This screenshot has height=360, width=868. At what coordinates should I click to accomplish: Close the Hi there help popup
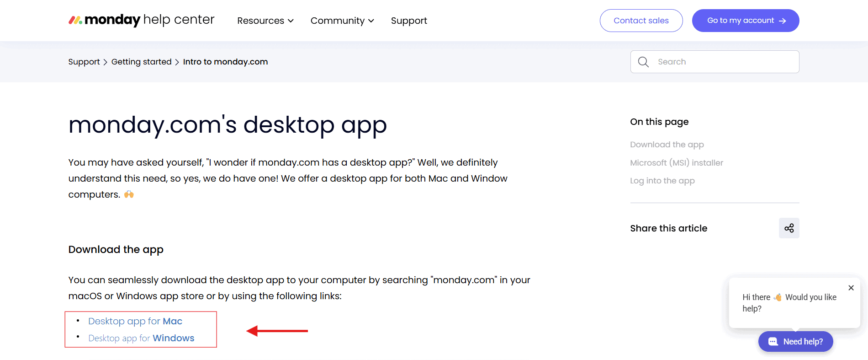click(x=851, y=288)
